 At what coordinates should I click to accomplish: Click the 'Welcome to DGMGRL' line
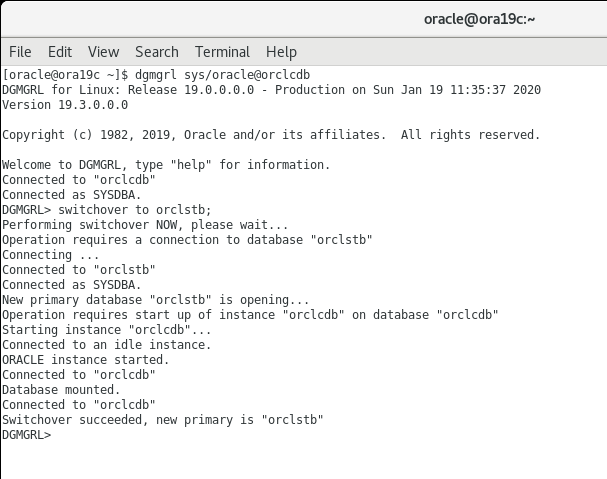[x=166, y=165]
